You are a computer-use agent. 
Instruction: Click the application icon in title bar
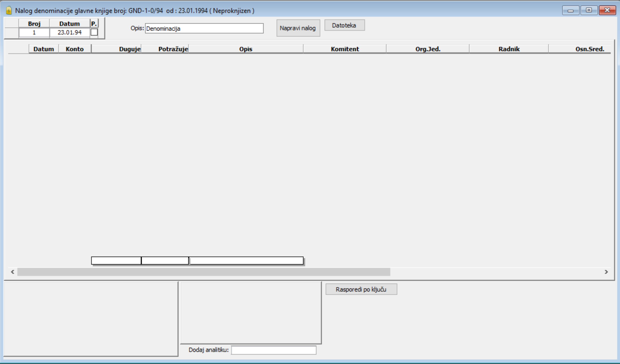click(9, 11)
